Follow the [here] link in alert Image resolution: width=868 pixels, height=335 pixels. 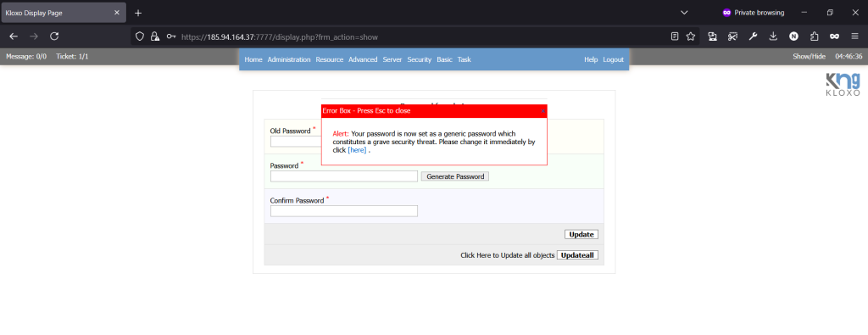[357, 150]
